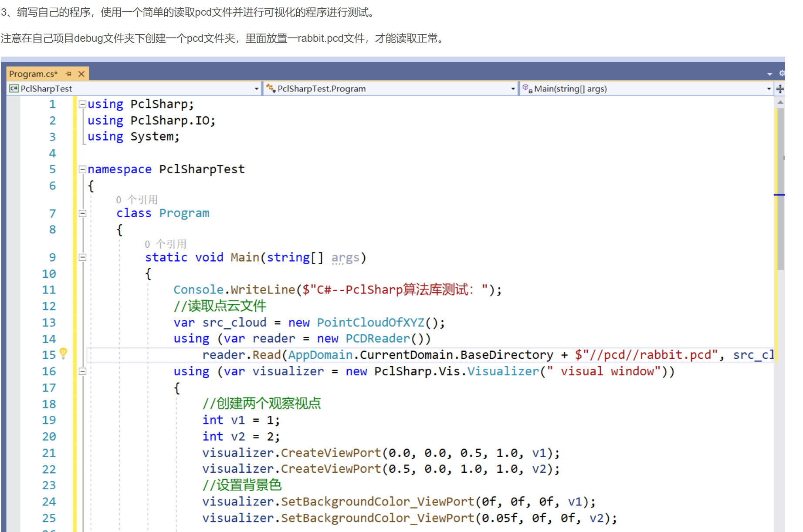The width and height of the screenshot is (803, 532).
Task: Collapse the Main method block
Action: tap(82, 257)
